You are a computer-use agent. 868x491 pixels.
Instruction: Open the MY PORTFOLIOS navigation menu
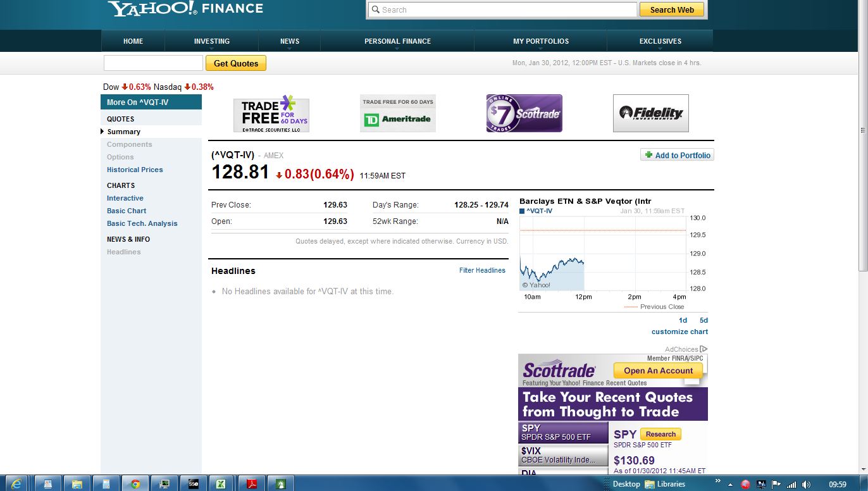pyautogui.click(x=541, y=41)
